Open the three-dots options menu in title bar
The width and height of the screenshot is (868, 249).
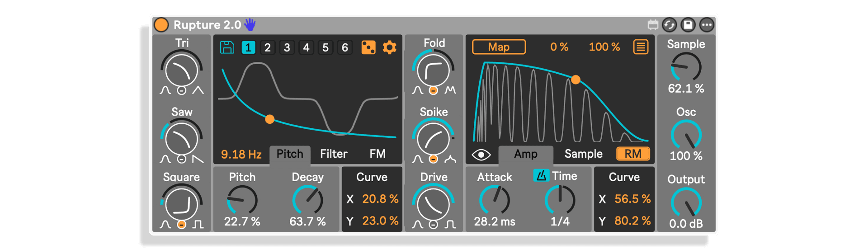click(707, 25)
